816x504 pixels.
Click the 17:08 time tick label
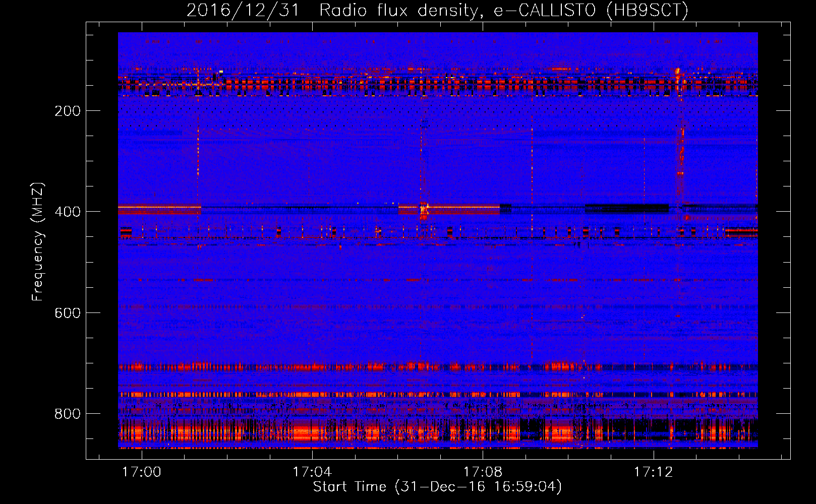[x=483, y=472]
